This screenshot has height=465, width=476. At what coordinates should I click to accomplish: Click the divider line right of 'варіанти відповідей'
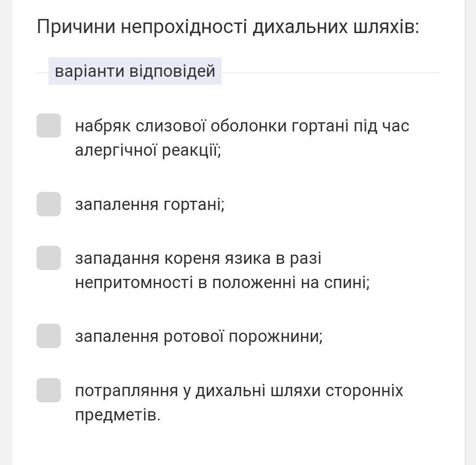[x=331, y=72]
